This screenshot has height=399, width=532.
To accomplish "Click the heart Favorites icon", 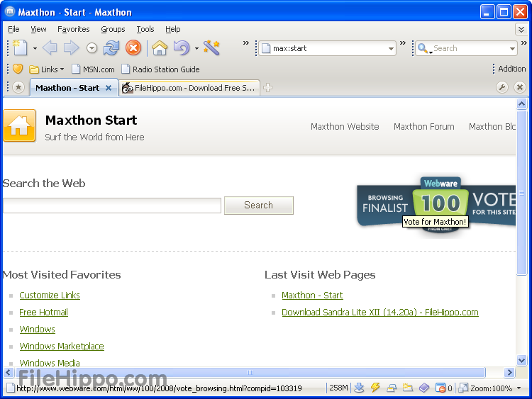I will click(x=18, y=69).
